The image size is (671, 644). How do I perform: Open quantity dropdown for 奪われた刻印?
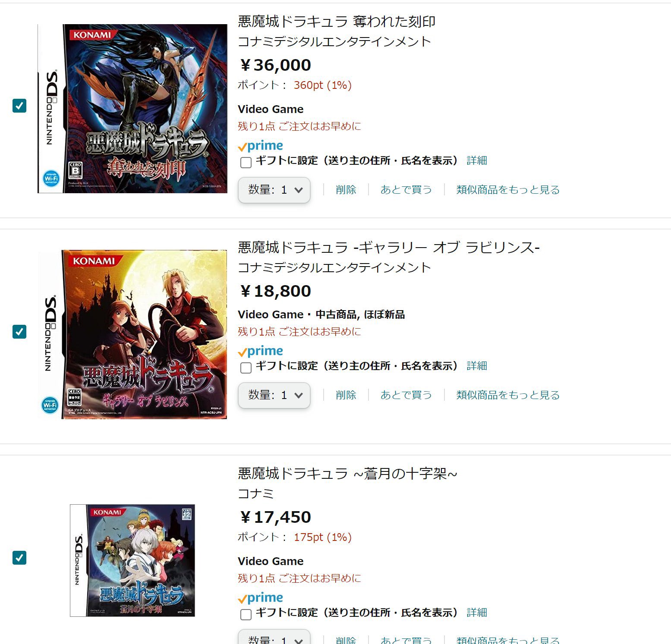coord(274,190)
